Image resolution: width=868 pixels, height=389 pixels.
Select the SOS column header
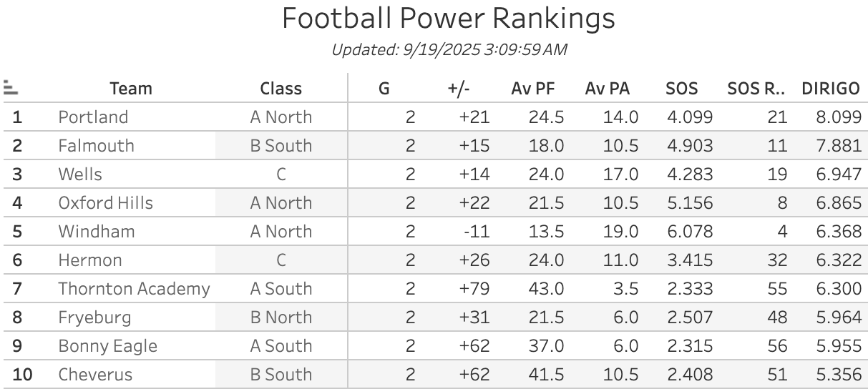point(681,89)
